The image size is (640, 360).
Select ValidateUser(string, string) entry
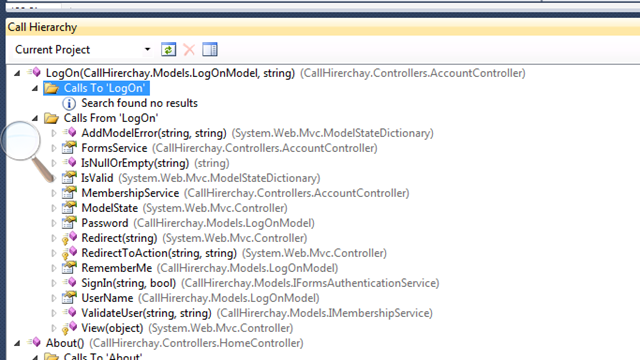[257, 313]
